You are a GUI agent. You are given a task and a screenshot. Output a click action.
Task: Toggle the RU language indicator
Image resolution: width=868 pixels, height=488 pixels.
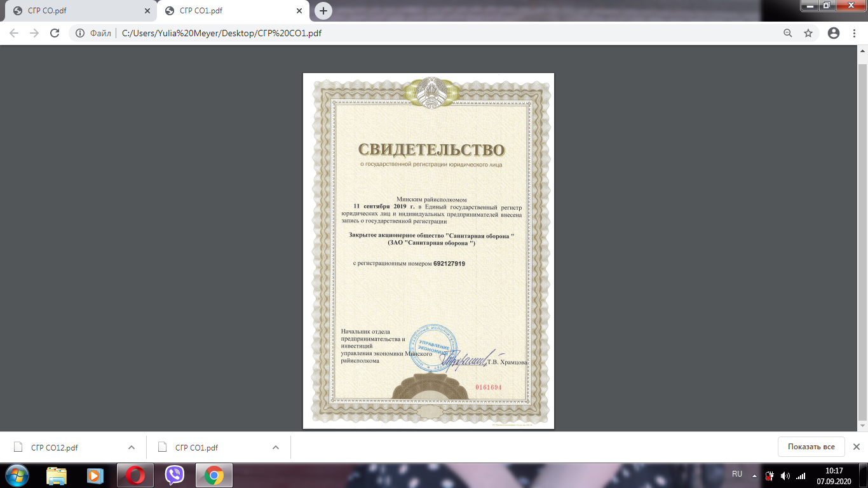737,474
